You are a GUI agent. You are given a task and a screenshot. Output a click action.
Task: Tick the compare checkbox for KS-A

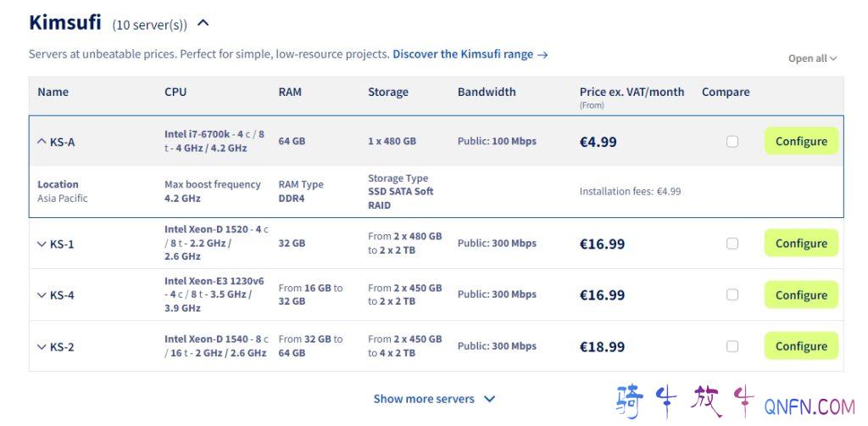[732, 142]
